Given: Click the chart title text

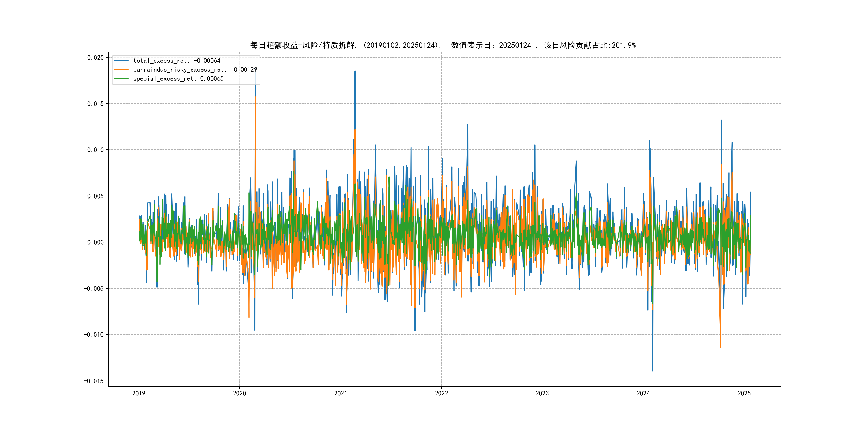Looking at the screenshot, I should (x=443, y=45).
